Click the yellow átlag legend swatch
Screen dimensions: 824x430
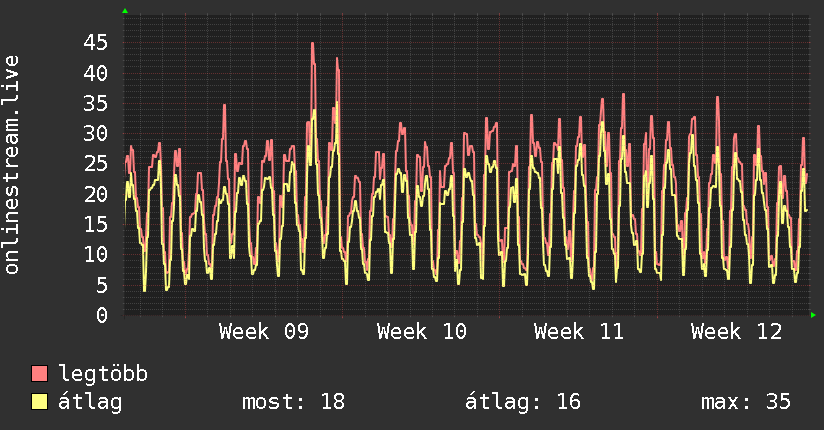coord(39,401)
